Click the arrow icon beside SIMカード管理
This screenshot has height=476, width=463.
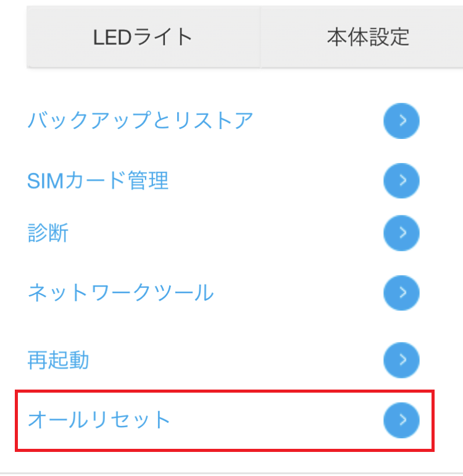tap(401, 181)
